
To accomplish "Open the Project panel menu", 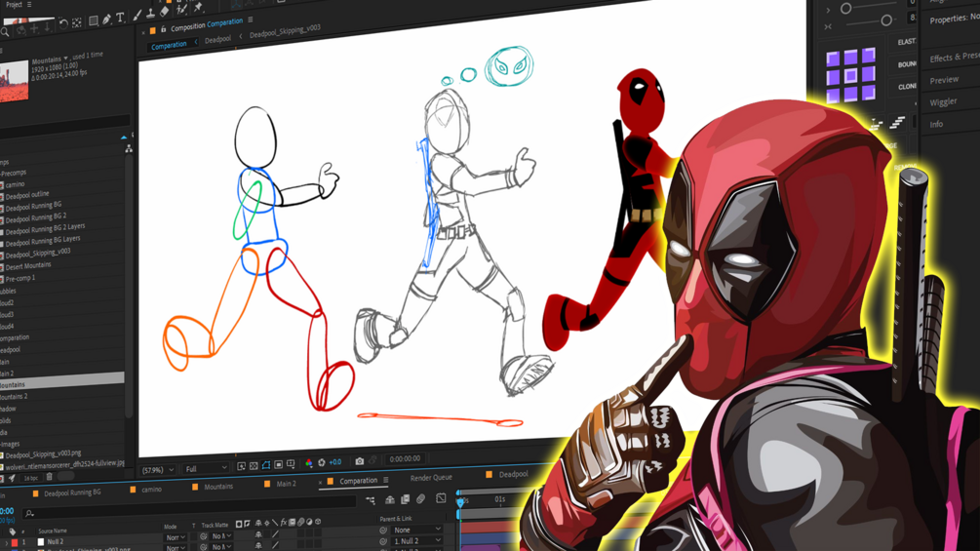I will coord(28,4).
